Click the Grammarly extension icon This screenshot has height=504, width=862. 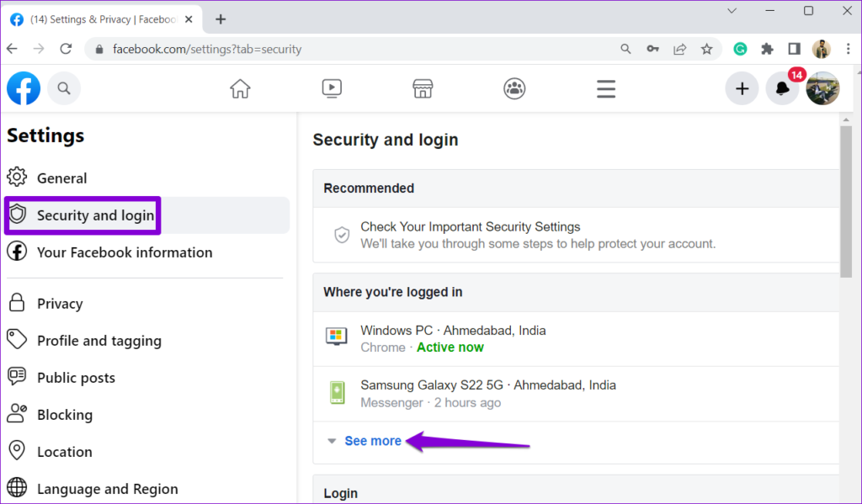[739, 49]
